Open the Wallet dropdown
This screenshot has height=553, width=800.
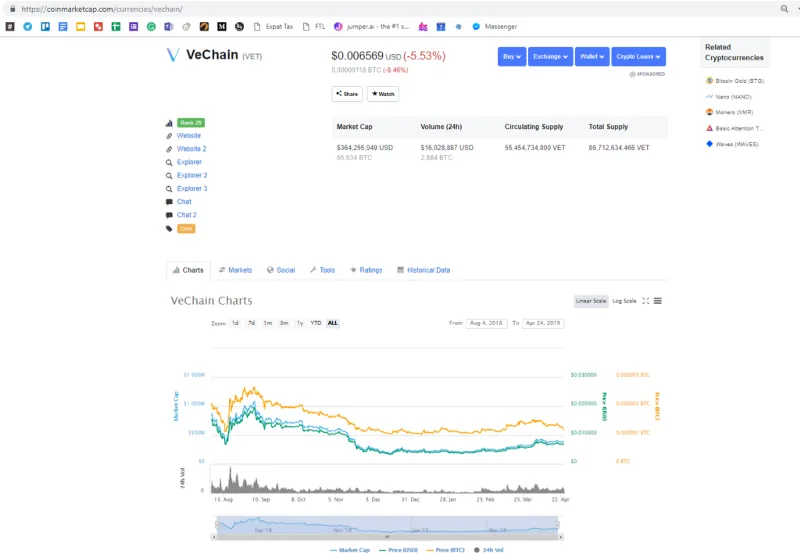tap(592, 57)
